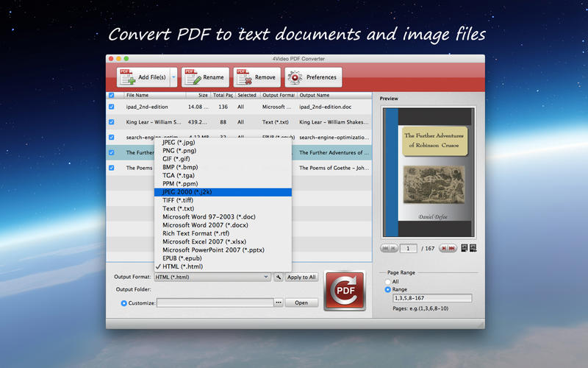The height and width of the screenshot is (368, 588).
Task: Jump to the last preview page
Action: click(x=452, y=249)
